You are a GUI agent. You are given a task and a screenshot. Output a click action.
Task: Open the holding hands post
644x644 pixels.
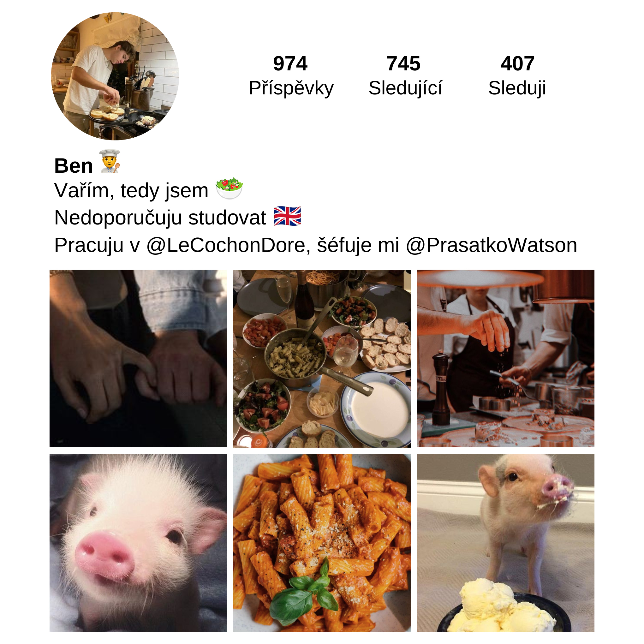pyautogui.click(x=138, y=359)
